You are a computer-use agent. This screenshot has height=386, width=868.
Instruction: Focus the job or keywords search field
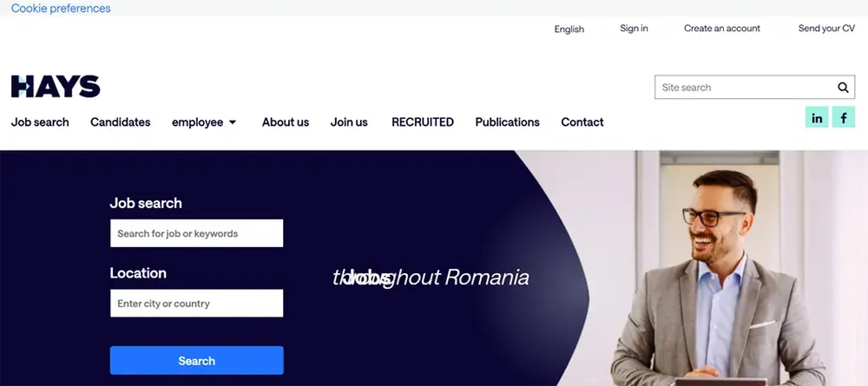point(196,233)
